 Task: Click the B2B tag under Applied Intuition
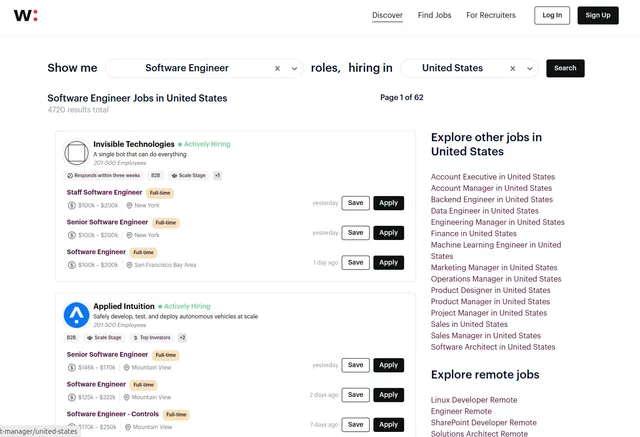71,337
